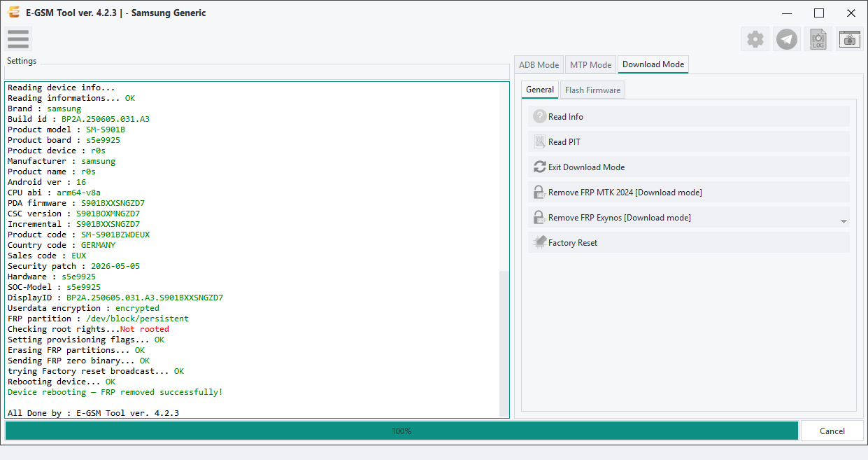This screenshot has height=460, width=868.
Task: Run the Read PIT operation
Action: [689, 142]
